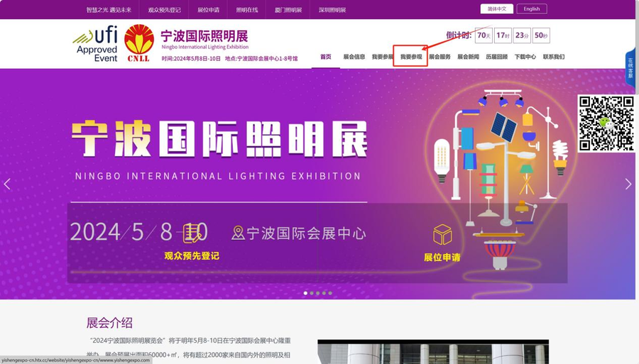Click the booth application cube icon
The height and width of the screenshot is (364, 639).
pos(442,235)
